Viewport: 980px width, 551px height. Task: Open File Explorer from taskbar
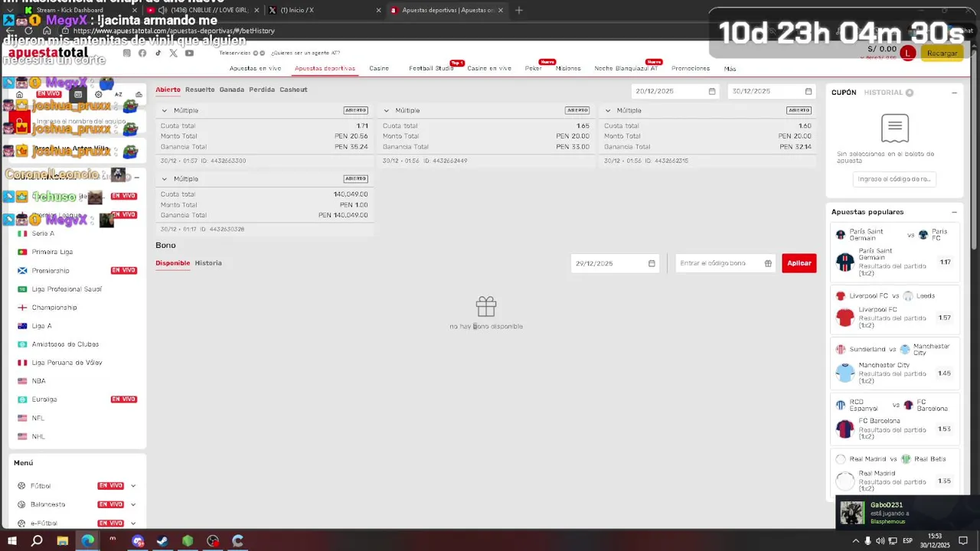pos(62,541)
